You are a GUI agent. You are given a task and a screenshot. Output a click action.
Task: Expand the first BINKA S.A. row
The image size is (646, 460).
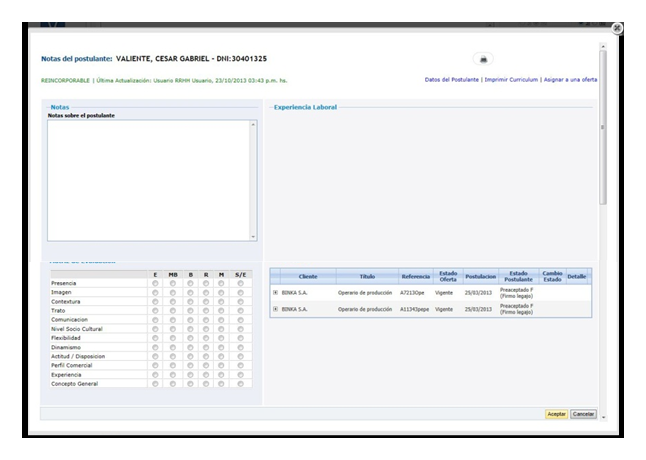pos(276,292)
